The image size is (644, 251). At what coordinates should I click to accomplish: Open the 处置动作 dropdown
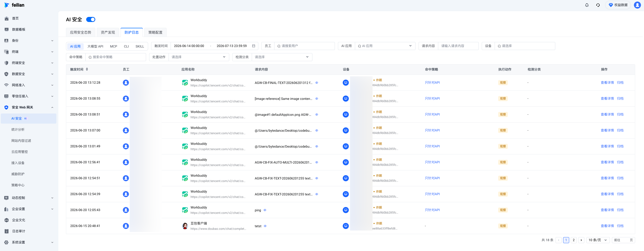pos(199,57)
